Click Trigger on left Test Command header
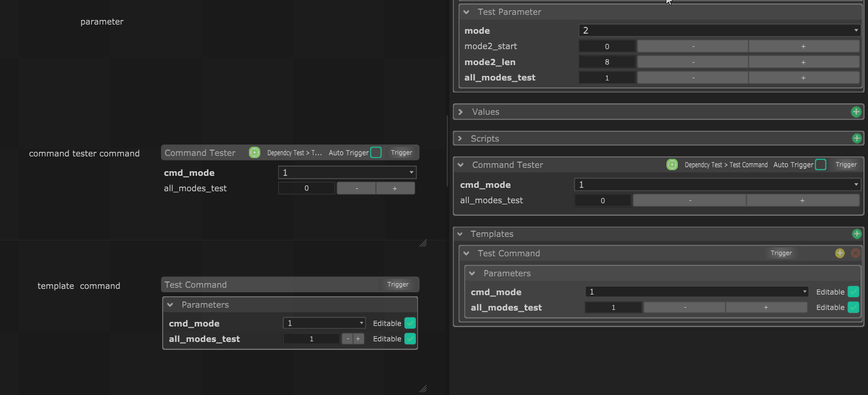The height and width of the screenshot is (395, 868). pyautogui.click(x=397, y=284)
